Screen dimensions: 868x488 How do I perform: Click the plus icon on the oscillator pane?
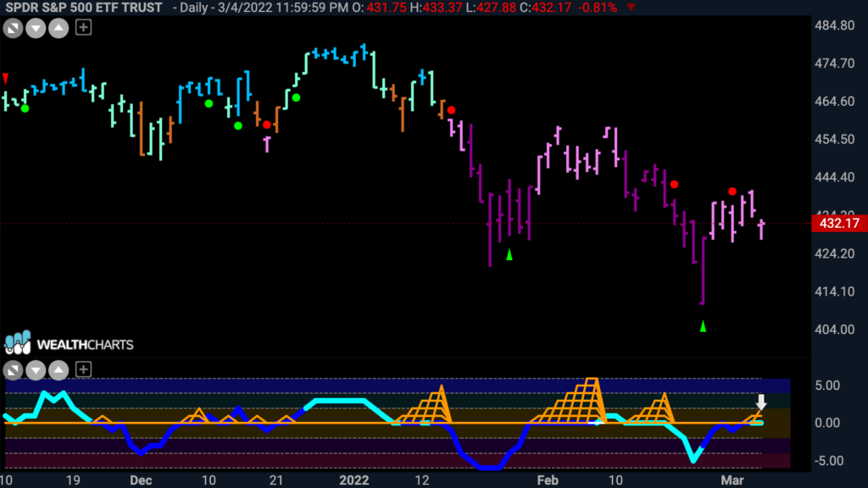83,369
